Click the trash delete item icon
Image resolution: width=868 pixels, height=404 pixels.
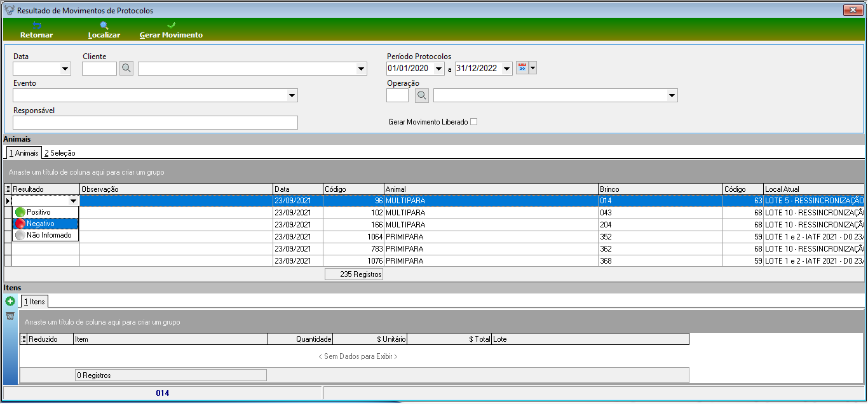pyautogui.click(x=10, y=316)
